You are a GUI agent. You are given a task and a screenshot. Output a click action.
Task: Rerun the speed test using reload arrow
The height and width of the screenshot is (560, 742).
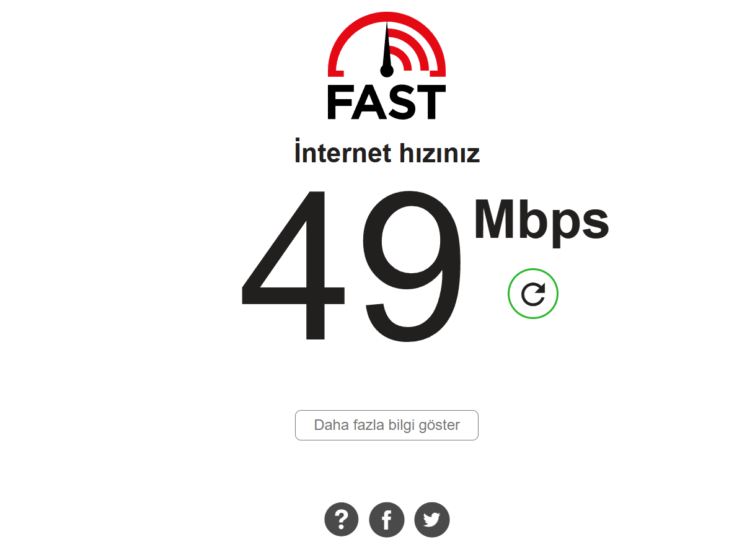pyautogui.click(x=533, y=294)
